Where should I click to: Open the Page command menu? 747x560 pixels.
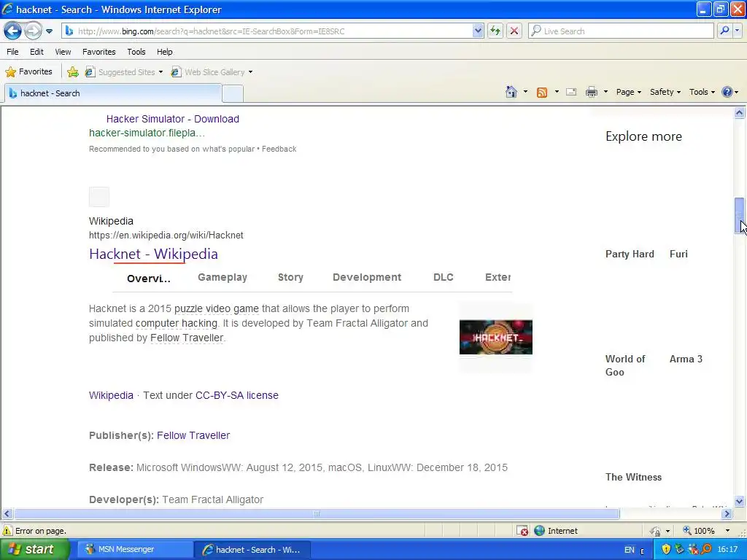tap(628, 92)
